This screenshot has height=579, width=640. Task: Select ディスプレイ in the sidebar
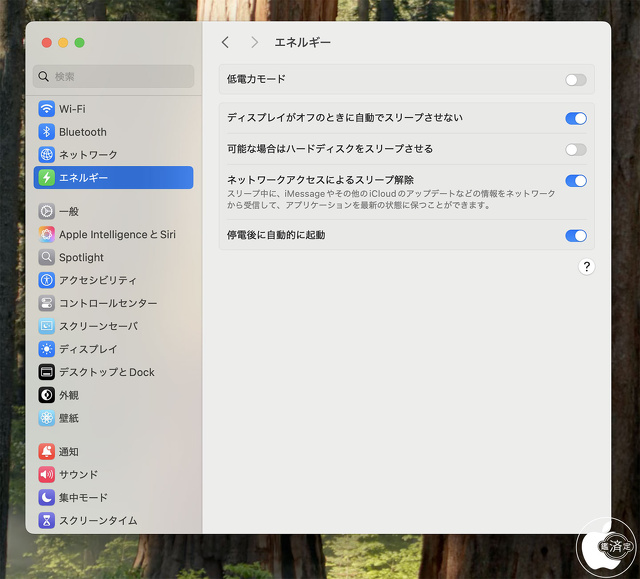pos(88,349)
